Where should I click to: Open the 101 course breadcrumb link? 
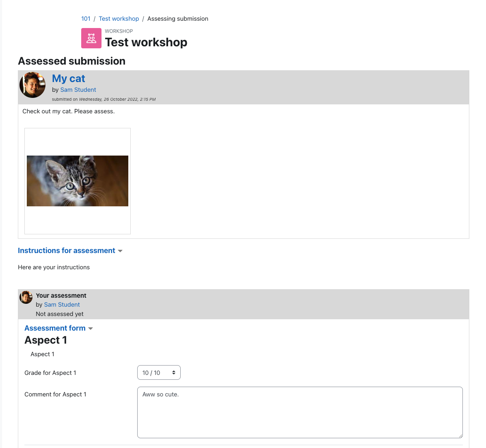coord(86,19)
